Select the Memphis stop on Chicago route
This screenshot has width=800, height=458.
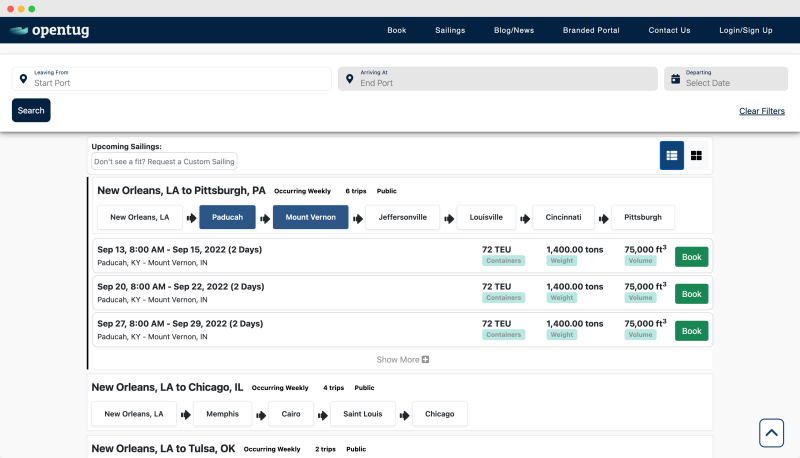tap(222, 414)
